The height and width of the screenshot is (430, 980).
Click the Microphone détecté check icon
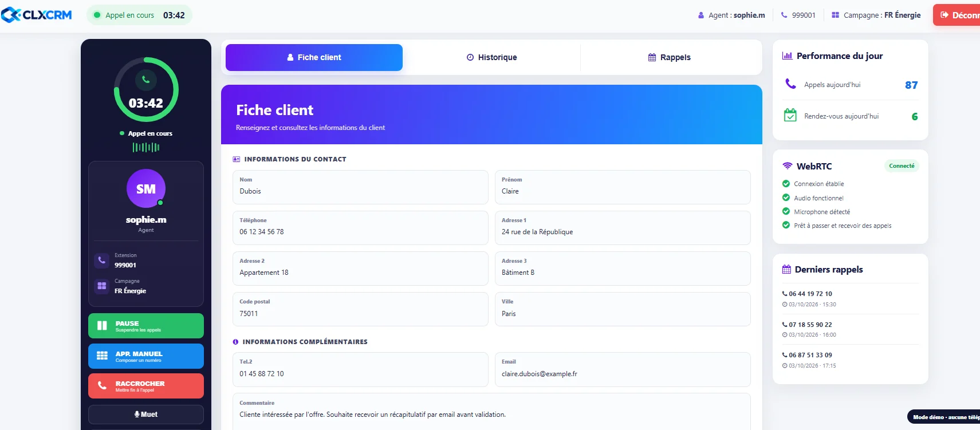(786, 211)
